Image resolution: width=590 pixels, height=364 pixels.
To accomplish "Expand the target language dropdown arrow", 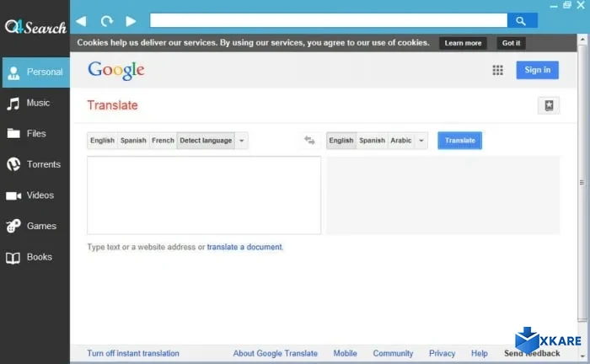I will click(421, 141).
